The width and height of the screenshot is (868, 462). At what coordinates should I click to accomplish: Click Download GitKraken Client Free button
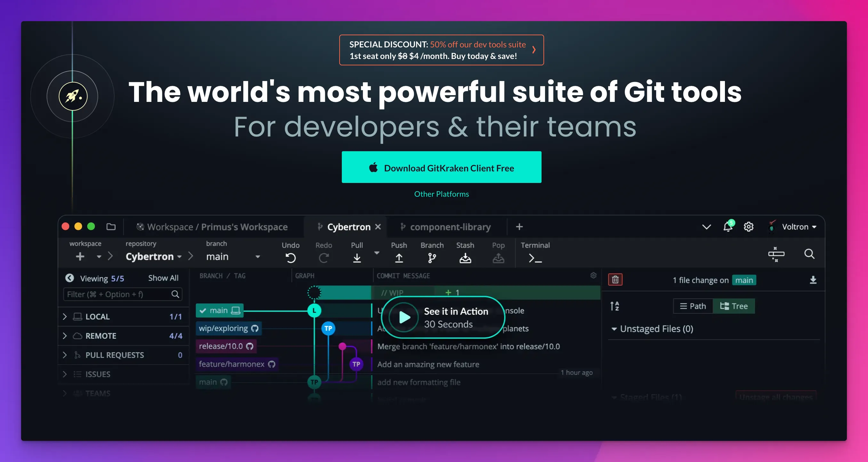tap(441, 167)
